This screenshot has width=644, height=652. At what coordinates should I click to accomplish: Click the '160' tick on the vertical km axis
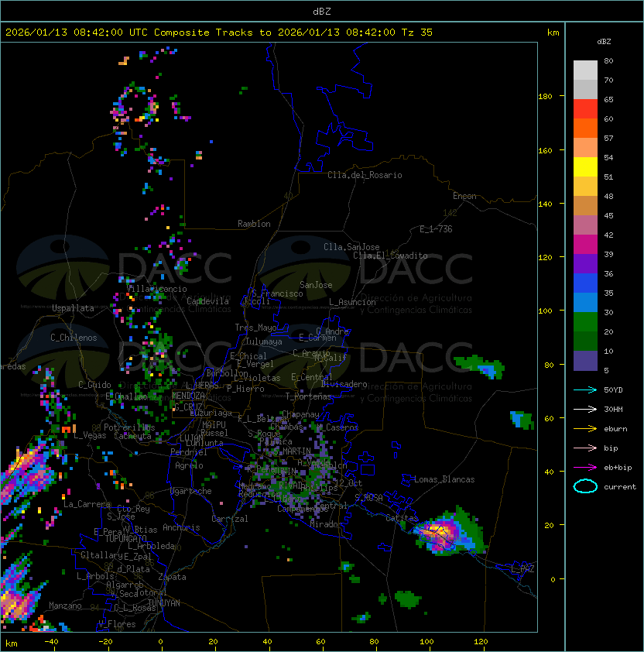pyautogui.click(x=545, y=150)
